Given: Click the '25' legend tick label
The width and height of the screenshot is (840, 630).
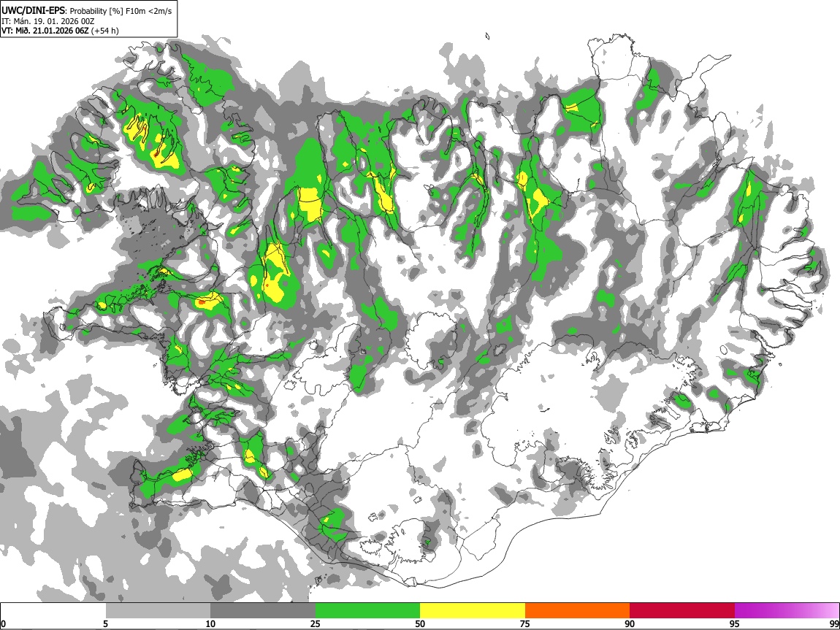Looking at the screenshot, I should click(316, 624).
